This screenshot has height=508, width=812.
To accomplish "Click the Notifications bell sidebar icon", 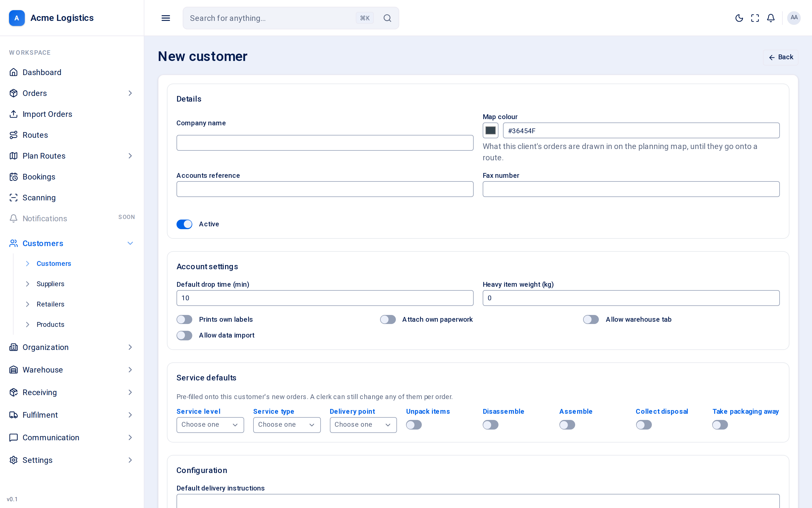I will tap(14, 218).
